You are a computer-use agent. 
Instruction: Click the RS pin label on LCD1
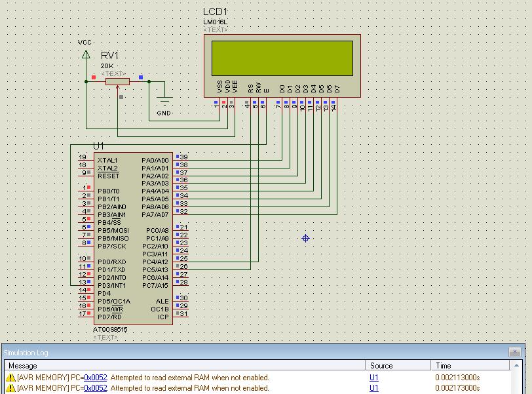click(251, 89)
